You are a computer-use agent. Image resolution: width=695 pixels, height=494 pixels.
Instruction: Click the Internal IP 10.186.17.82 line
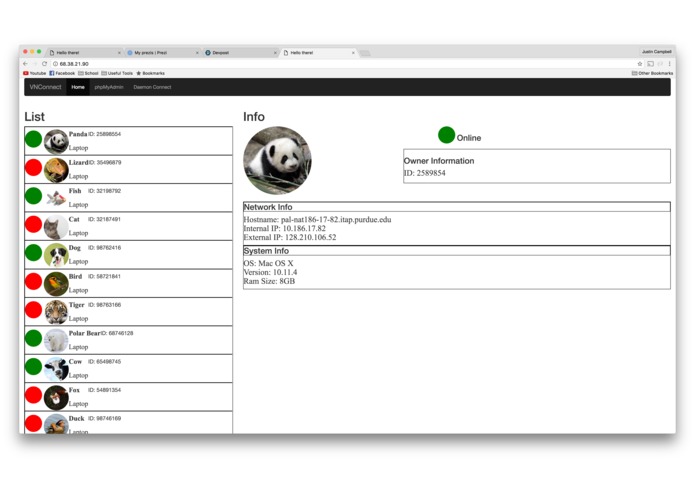[285, 228]
